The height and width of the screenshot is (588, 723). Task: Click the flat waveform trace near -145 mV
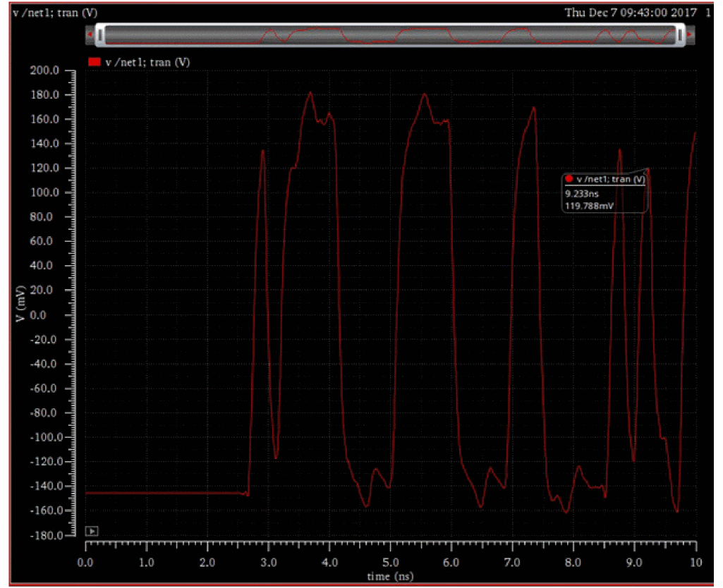[162, 493]
